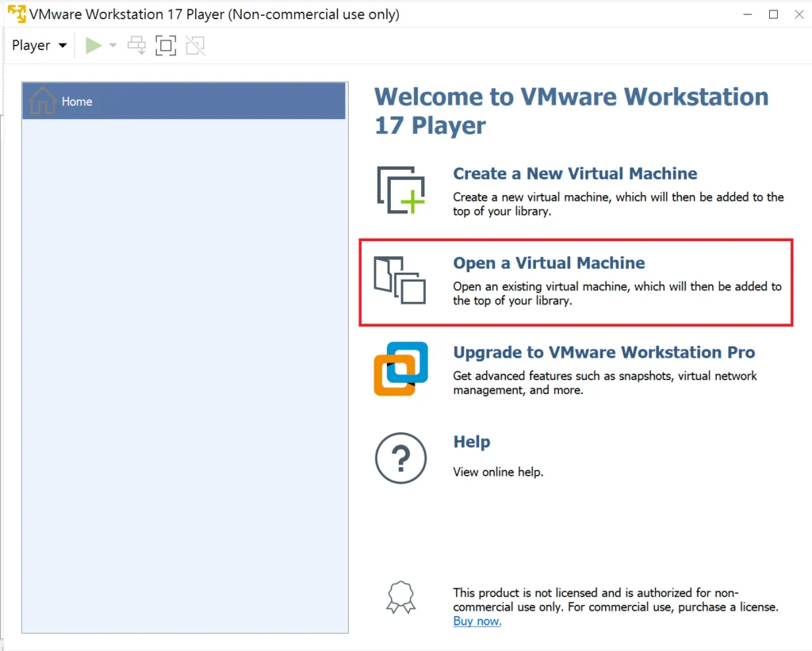
Task: Click Create a New Virtual Machine heading
Action: [575, 174]
